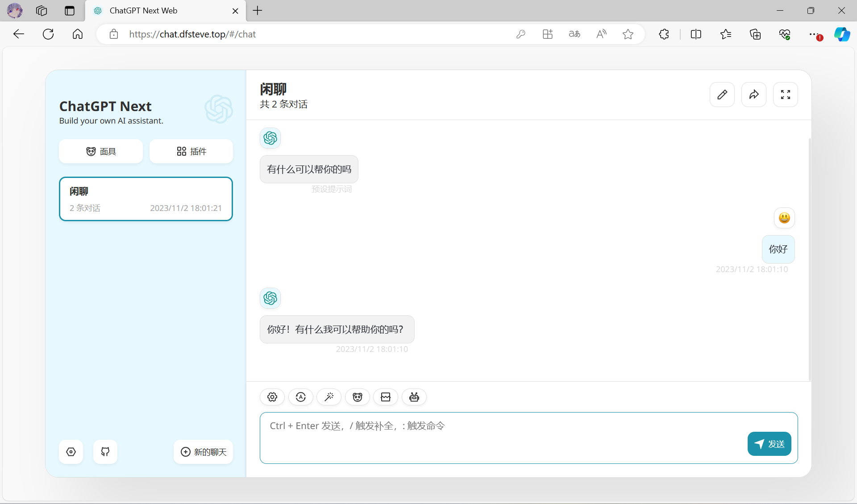Open the masks icon in chat toolbar

tap(358, 397)
